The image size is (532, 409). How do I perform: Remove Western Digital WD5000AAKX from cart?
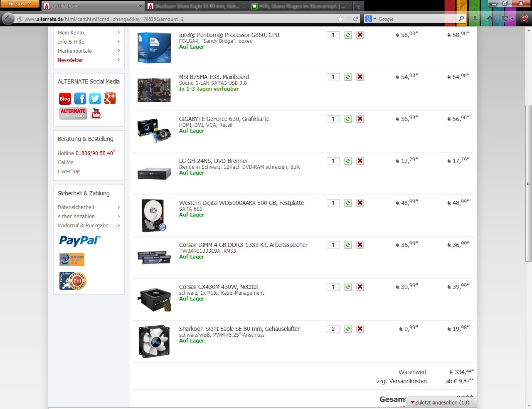(360, 203)
